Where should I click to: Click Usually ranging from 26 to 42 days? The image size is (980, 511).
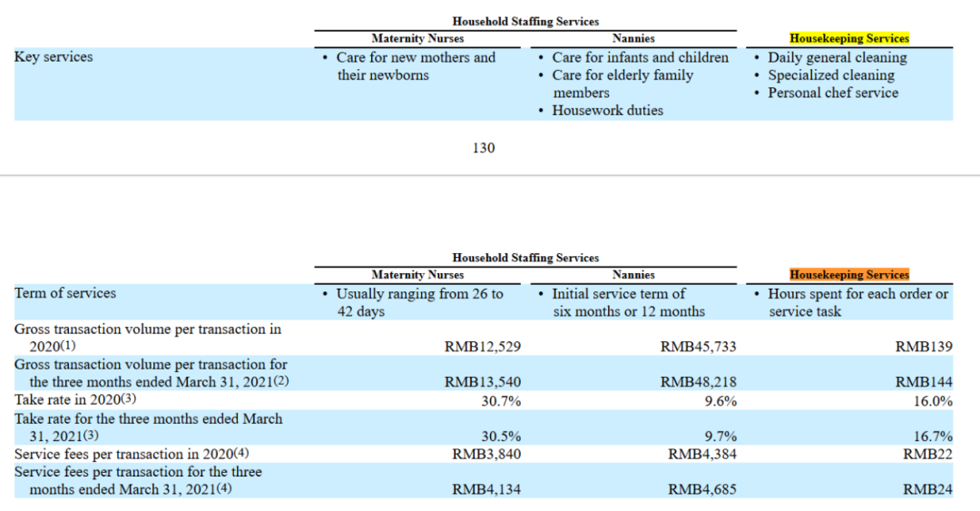pos(418,302)
